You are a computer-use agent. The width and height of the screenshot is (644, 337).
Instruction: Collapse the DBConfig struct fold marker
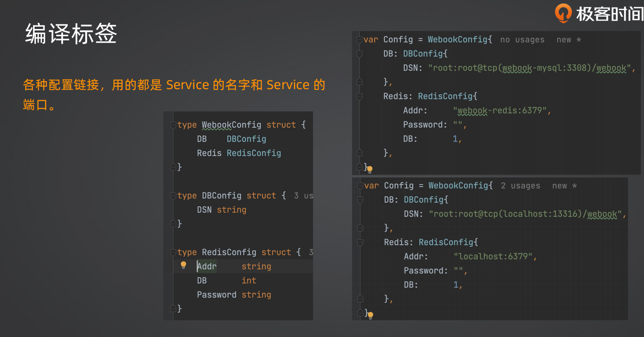tap(173, 196)
